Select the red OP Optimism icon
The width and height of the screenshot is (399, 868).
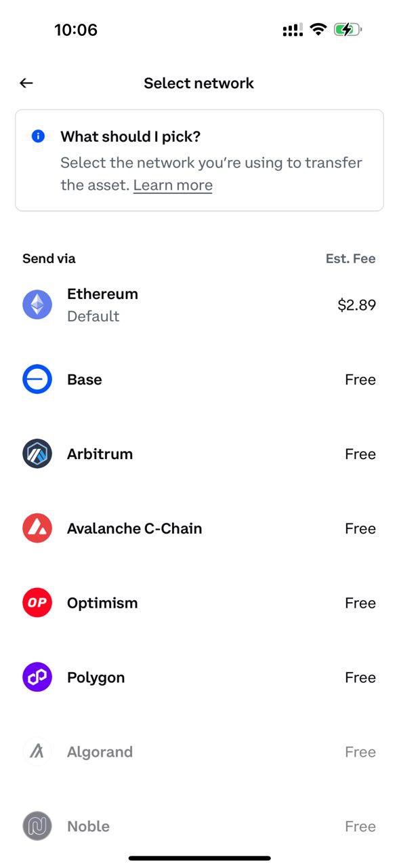[37, 603]
